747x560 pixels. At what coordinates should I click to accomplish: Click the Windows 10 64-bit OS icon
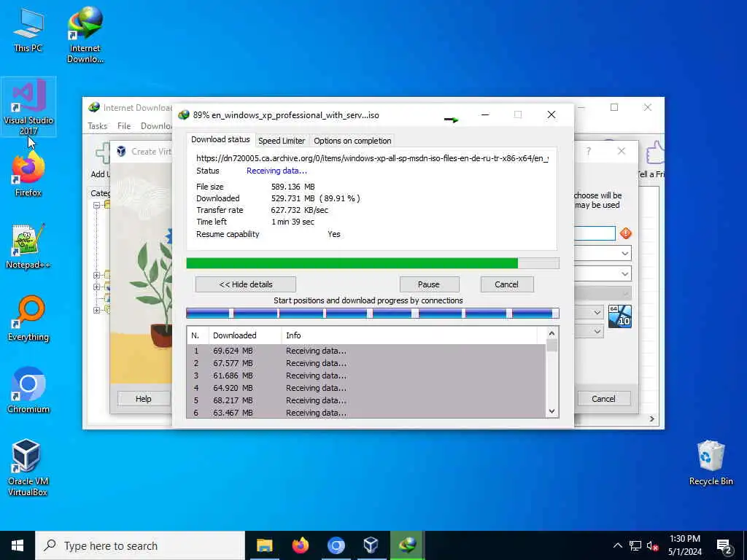click(620, 316)
